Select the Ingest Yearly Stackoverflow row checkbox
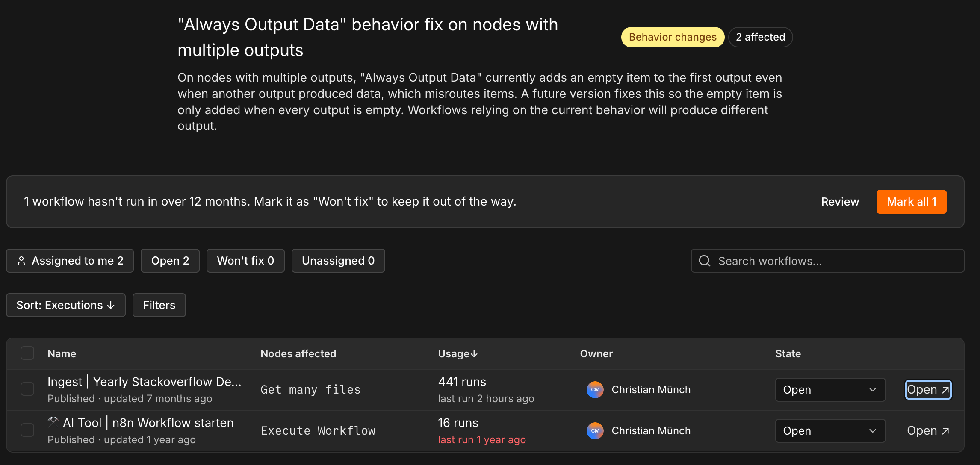Viewport: 980px width, 465px height. [x=27, y=389]
